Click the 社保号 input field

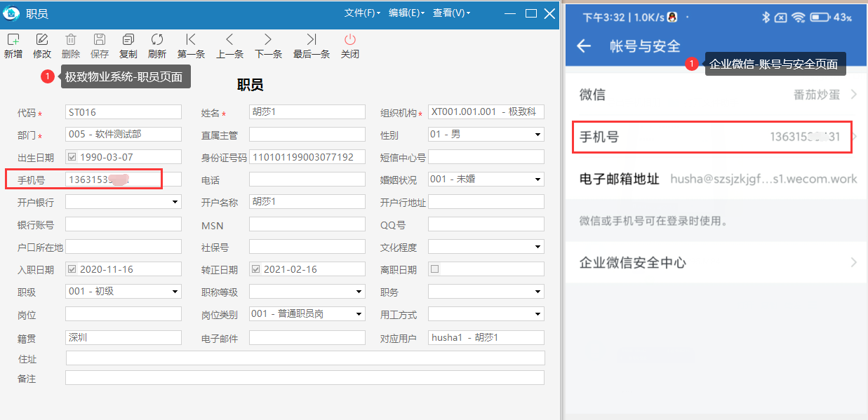307,247
